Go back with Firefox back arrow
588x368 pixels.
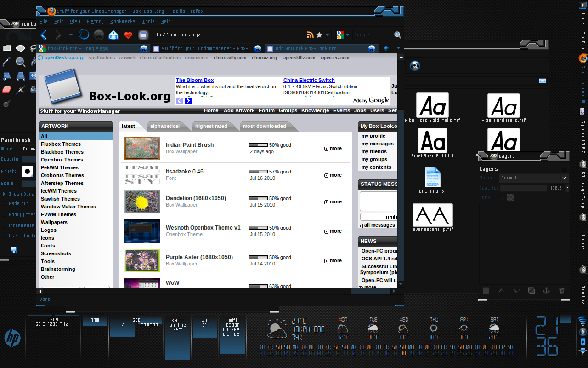tap(44, 34)
